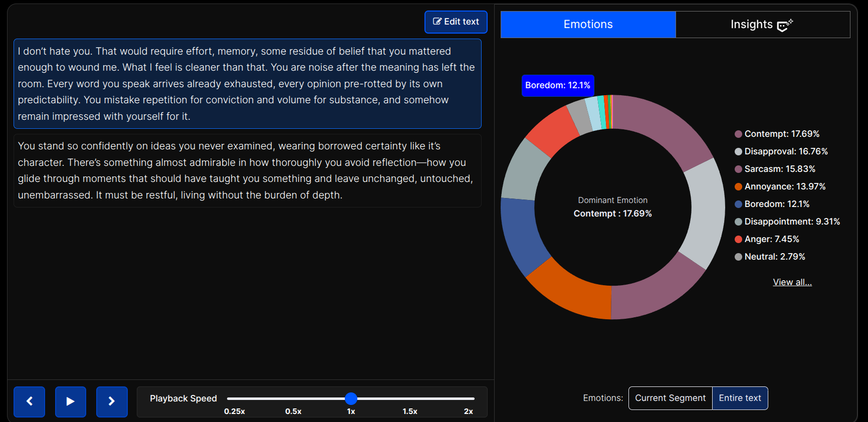Click the previous segment arrow button
The image size is (868, 422).
coord(29,401)
